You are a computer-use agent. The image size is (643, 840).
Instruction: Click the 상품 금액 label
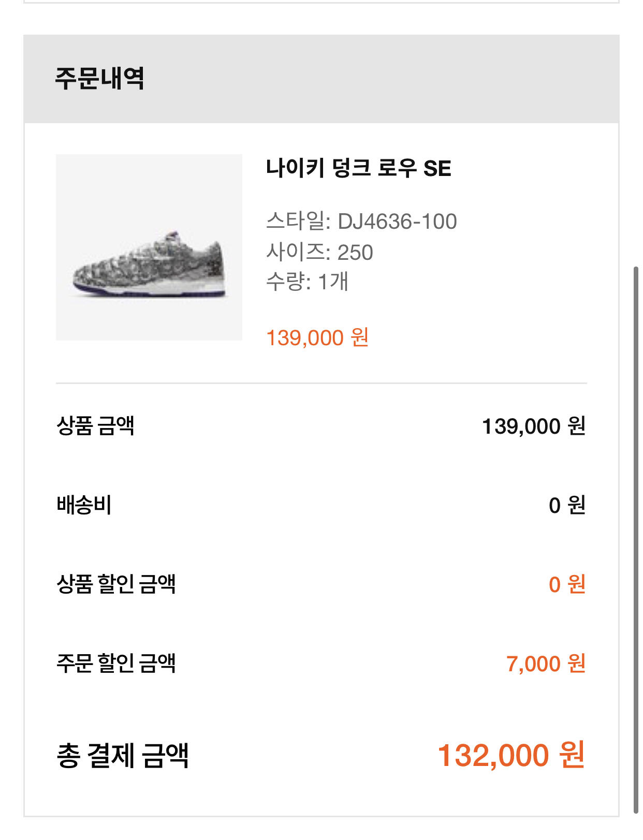95,426
